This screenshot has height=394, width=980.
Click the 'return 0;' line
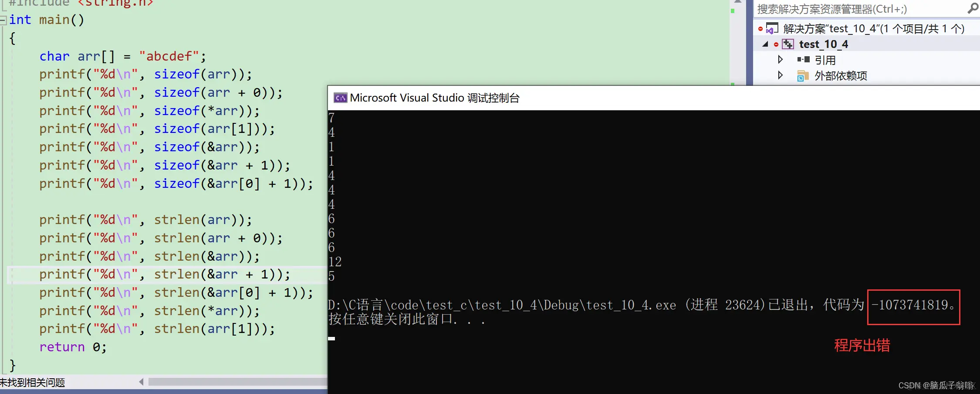[x=73, y=347]
